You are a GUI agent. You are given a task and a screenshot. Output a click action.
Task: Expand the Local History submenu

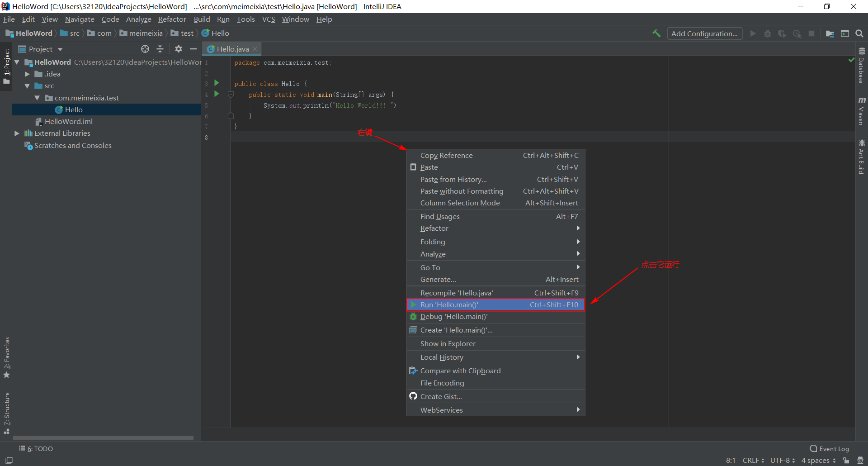496,357
